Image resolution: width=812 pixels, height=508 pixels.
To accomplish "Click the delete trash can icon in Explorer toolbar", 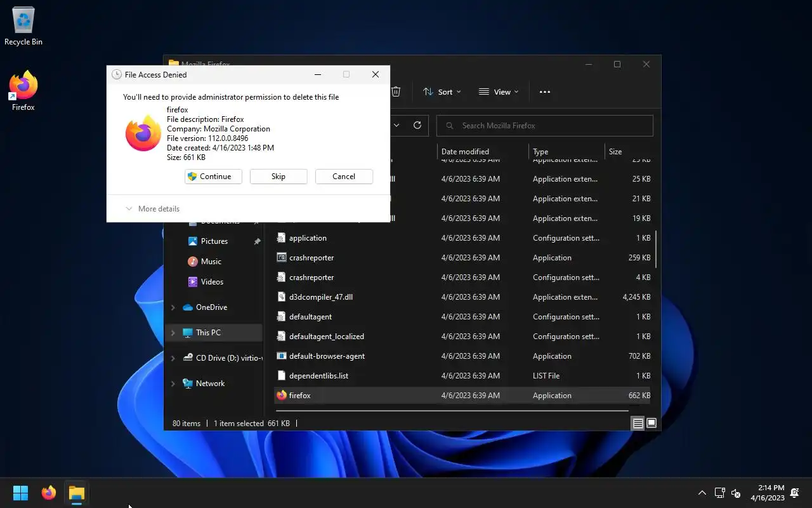I will (396, 91).
